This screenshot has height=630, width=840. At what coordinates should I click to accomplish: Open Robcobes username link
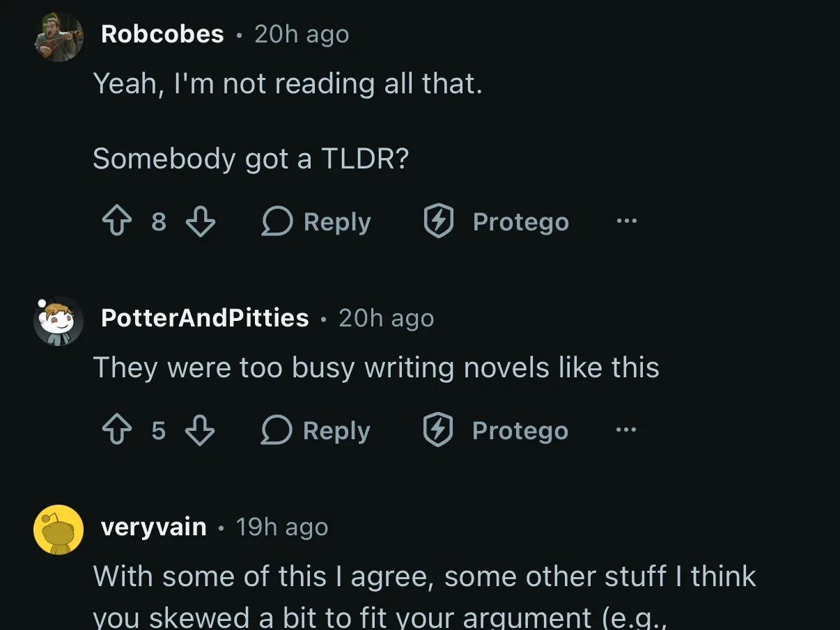[x=162, y=34]
